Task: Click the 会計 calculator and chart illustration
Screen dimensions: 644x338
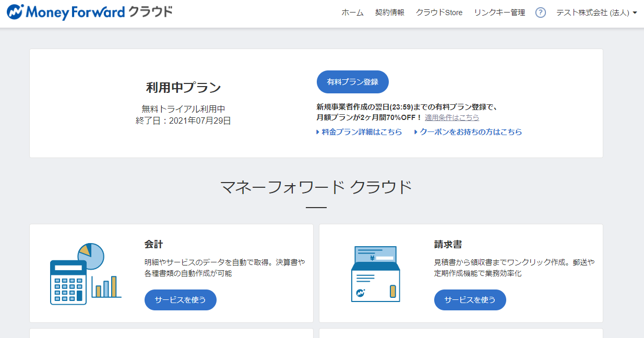Action: (x=86, y=274)
